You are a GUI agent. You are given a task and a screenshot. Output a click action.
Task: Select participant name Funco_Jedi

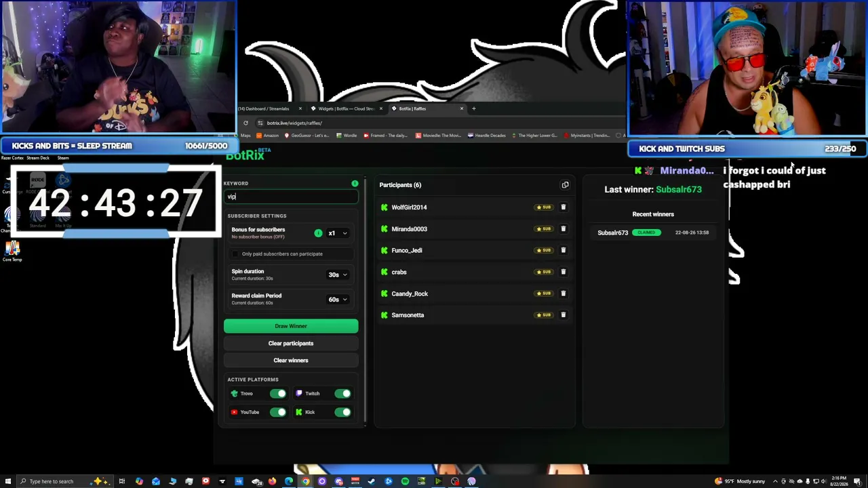pos(407,251)
